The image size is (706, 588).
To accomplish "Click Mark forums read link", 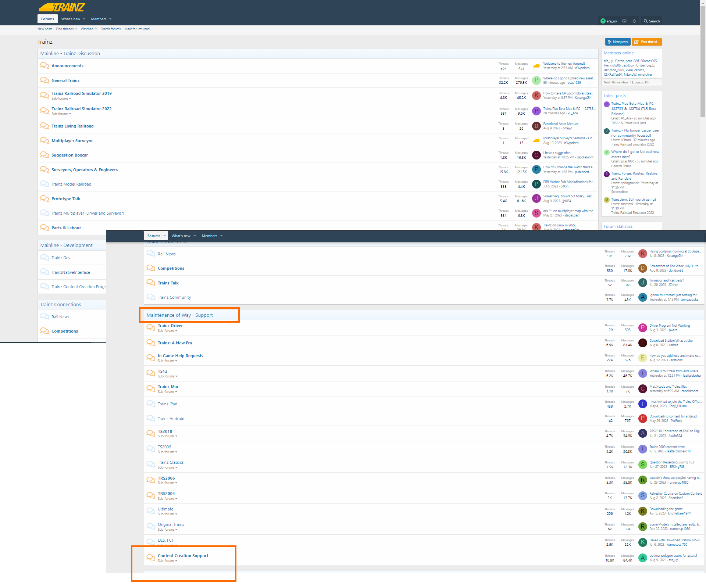I will coord(137,29).
